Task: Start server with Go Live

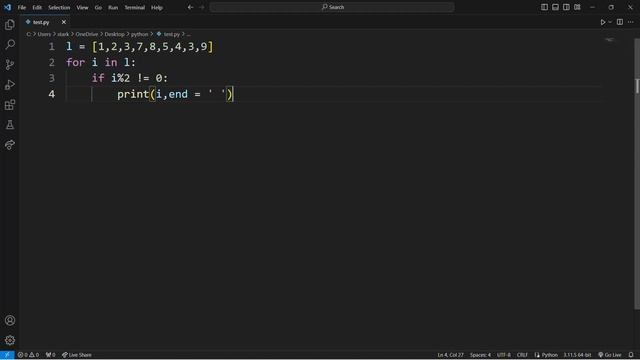Action: point(610,355)
